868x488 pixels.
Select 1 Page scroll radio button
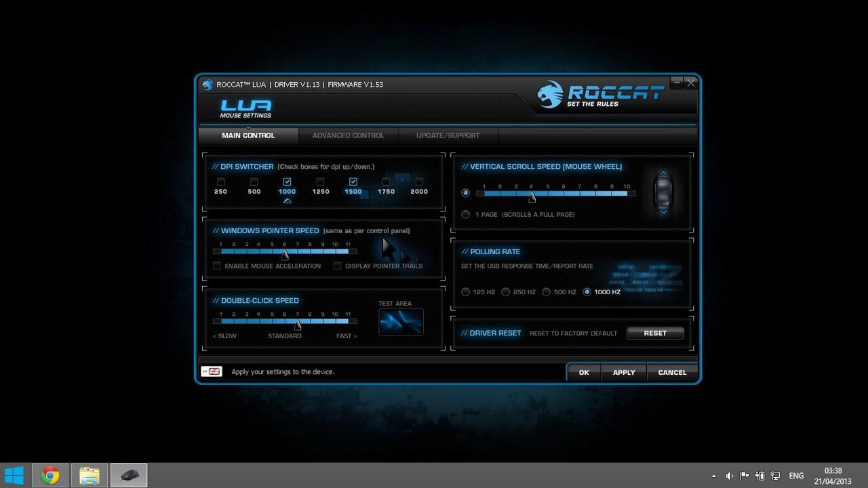click(x=465, y=214)
